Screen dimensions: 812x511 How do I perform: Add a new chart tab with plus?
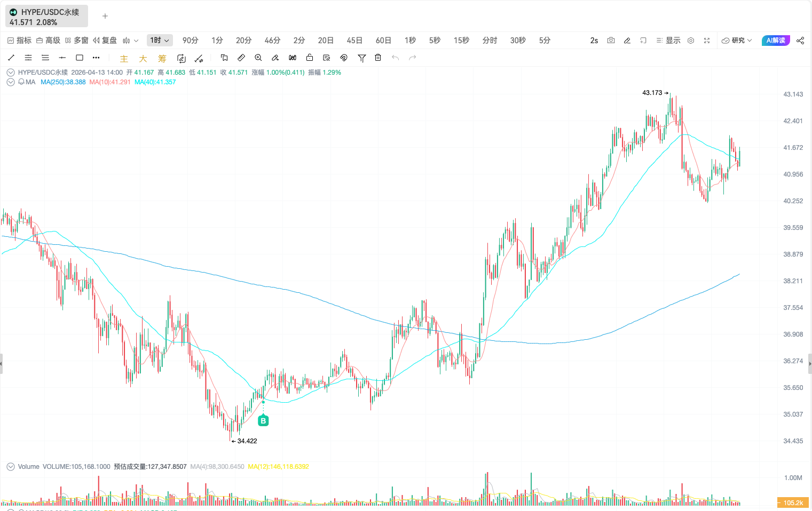pos(105,16)
